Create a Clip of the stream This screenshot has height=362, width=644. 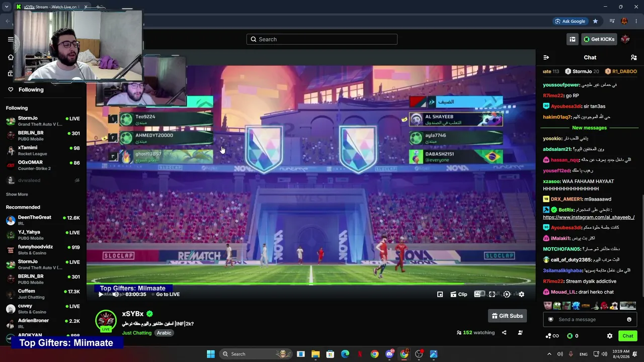[459, 295]
